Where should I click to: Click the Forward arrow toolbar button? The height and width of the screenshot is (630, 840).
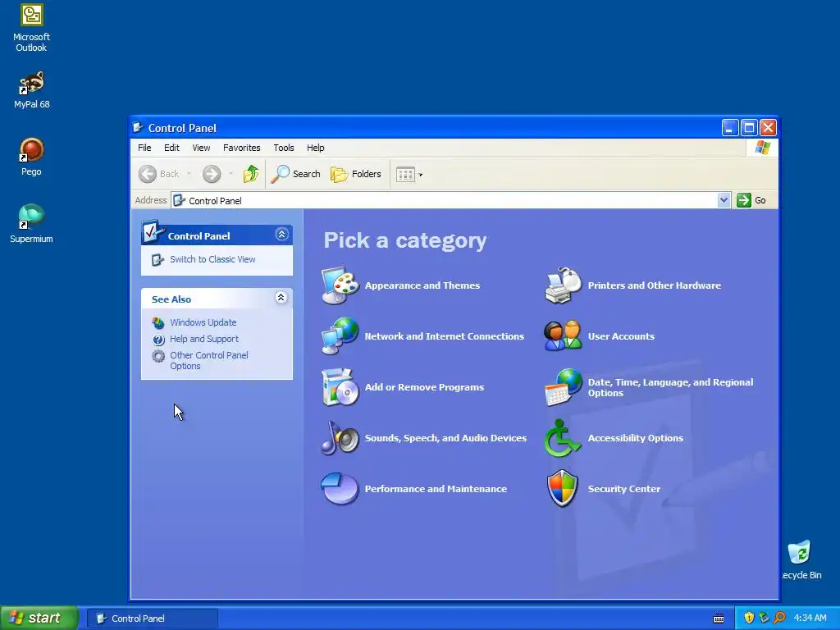tap(212, 174)
